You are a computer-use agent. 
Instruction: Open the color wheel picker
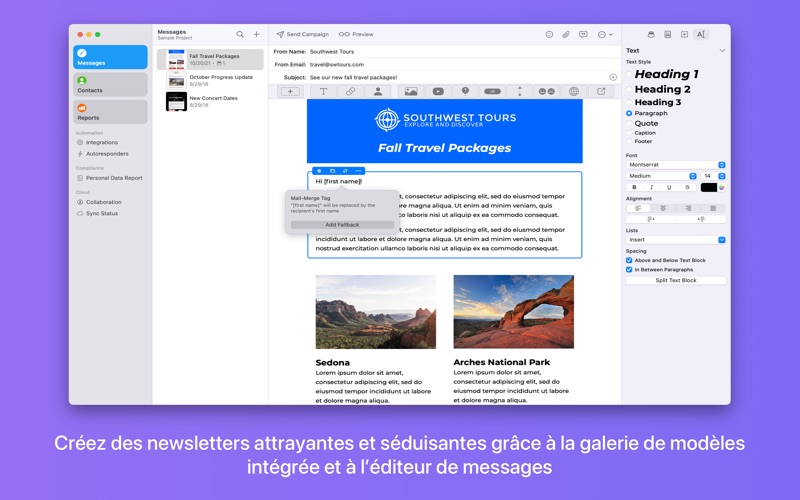click(x=722, y=187)
